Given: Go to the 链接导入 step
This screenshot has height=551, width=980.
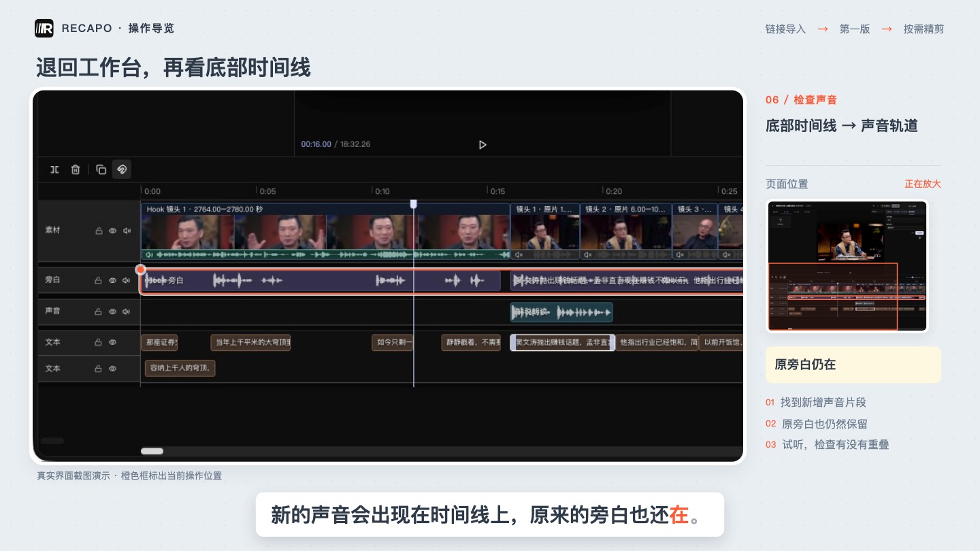Looking at the screenshot, I should (x=785, y=29).
